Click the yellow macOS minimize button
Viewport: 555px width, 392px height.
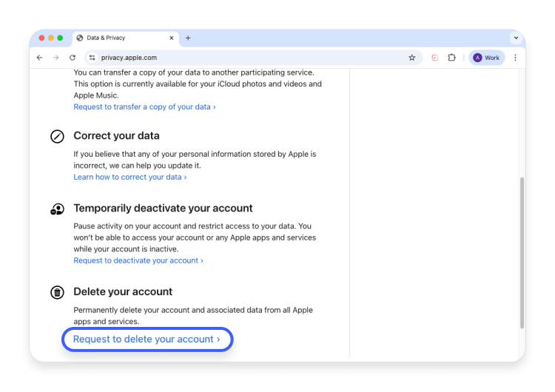pyautogui.click(x=51, y=38)
